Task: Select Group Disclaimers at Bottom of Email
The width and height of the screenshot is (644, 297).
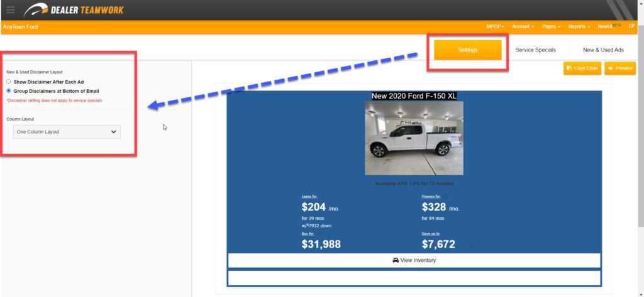Action: tap(9, 91)
